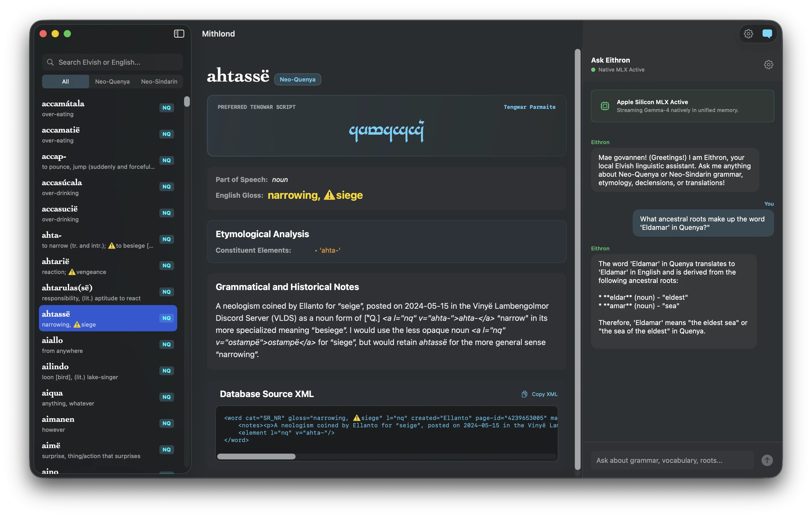The height and width of the screenshot is (517, 812).
Task: Click Grammatical and Historical Notes heading
Action: 287,287
